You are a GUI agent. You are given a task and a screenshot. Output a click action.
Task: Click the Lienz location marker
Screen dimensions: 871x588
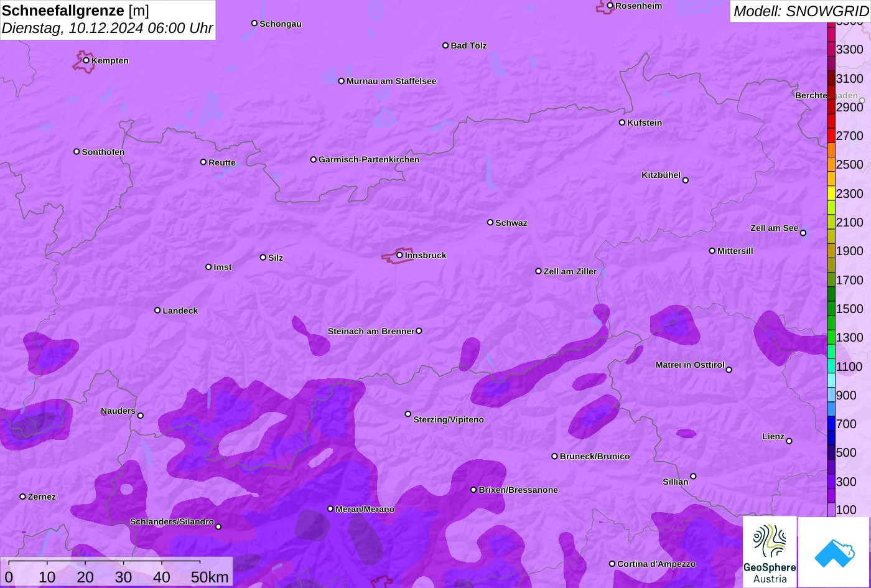789,441
